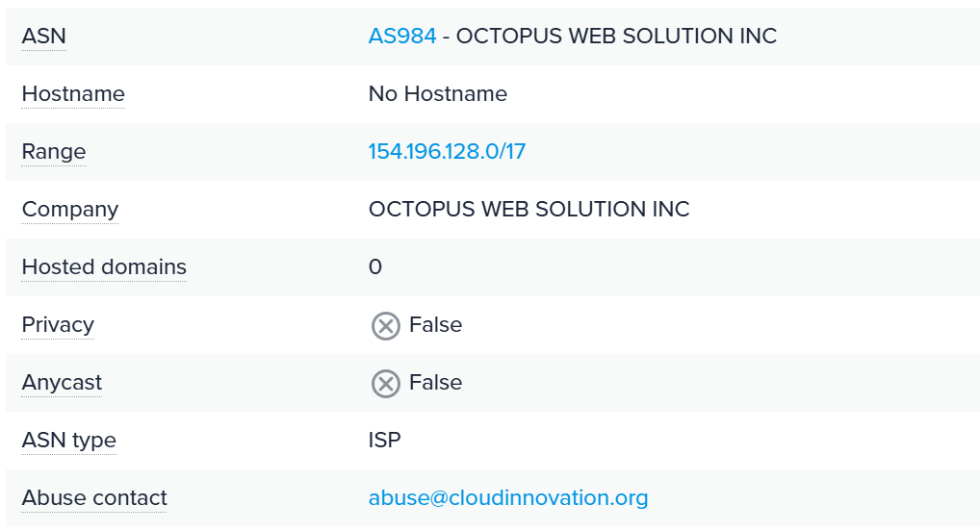Click the Hostname field label

[x=73, y=94]
